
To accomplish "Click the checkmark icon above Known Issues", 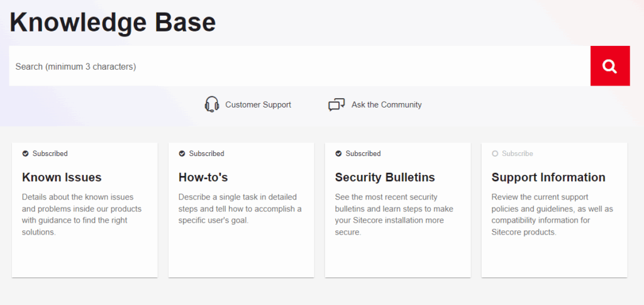I will [x=25, y=153].
